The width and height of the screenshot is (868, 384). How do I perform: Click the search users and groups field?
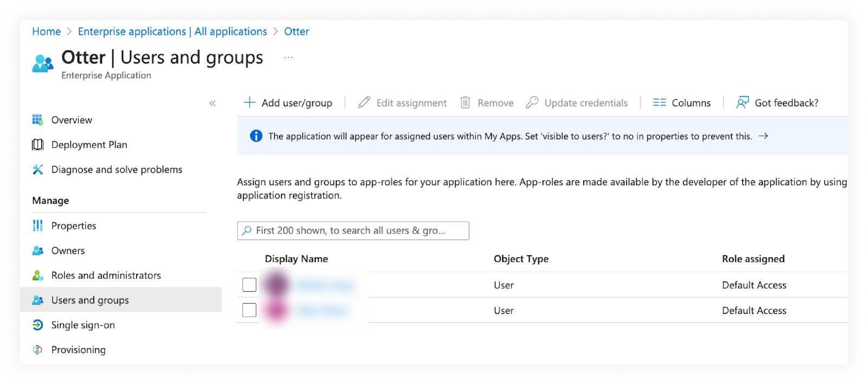click(353, 230)
